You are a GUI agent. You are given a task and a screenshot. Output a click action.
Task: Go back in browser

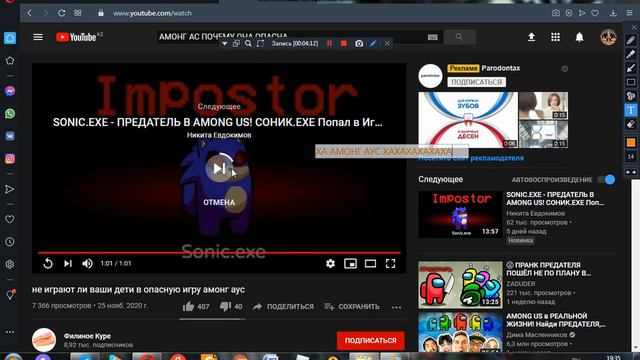(29, 13)
